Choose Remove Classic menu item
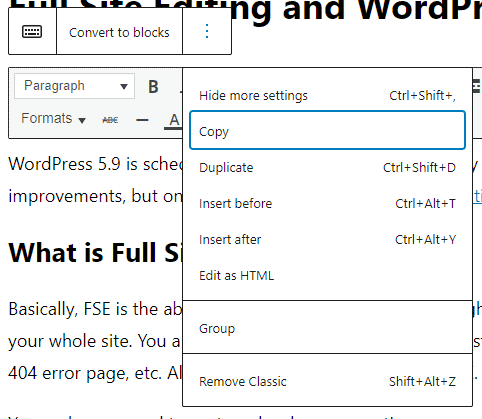 [x=327, y=381]
